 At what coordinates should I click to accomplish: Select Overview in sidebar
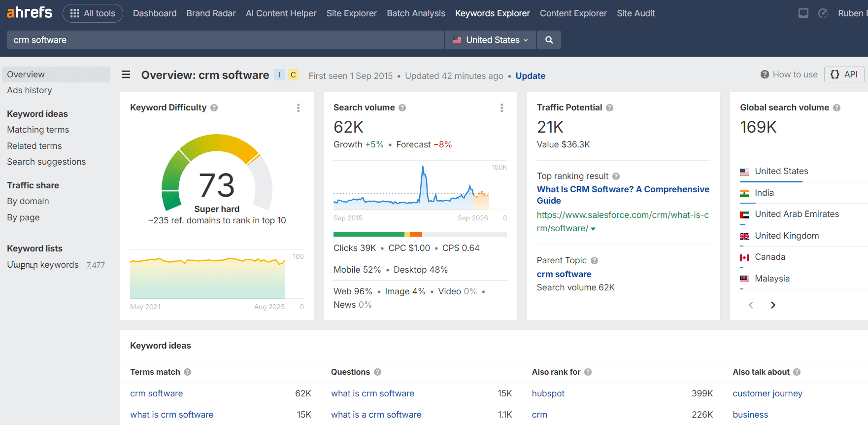click(x=56, y=74)
